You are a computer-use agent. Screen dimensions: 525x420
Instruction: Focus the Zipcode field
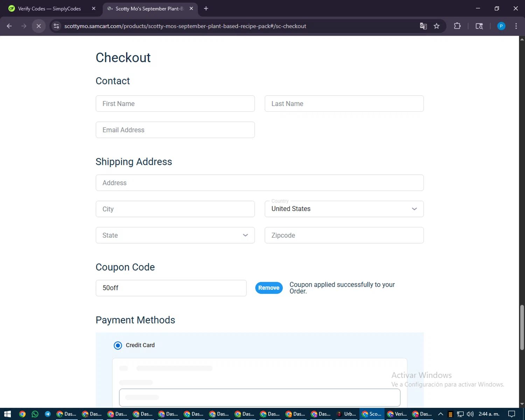(x=344, y=235)
